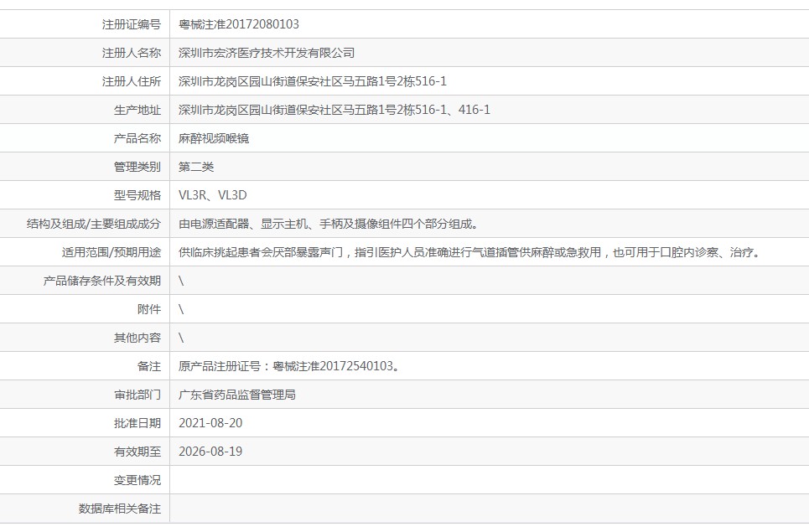
Task: Click product name 麻醉视频喉镜
Action: pyautogui.click(x=214, y=138)
